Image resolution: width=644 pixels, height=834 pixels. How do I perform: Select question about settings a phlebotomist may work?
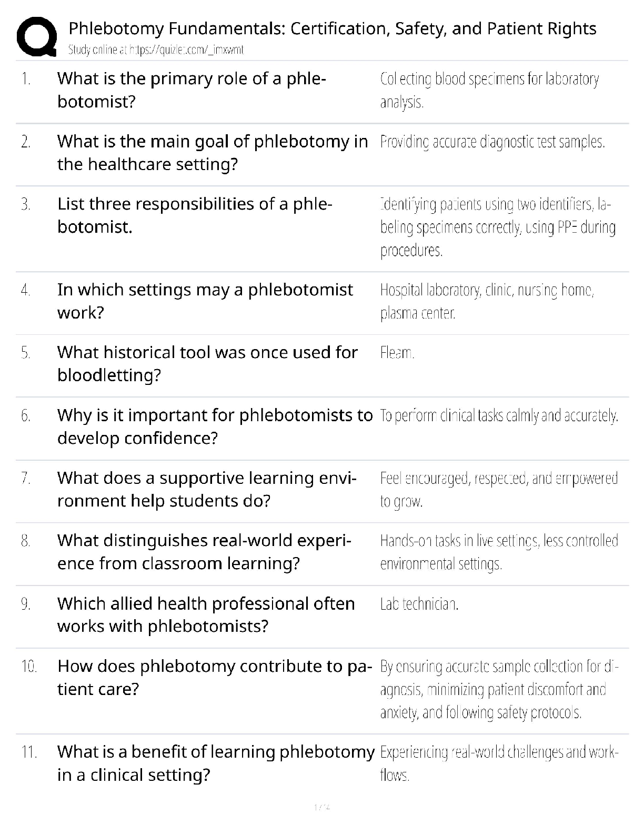tap(205, 301)
